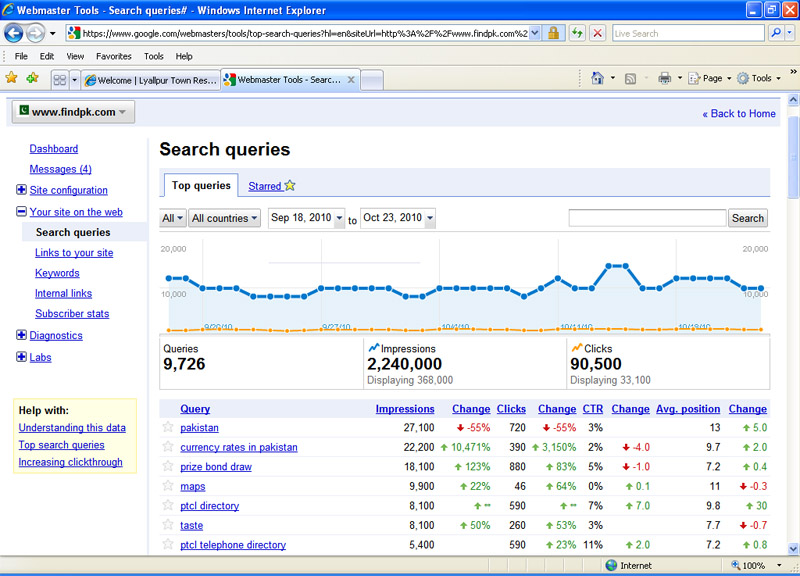Open the Oct 23, 2010 end date picker
Image resolution: width=800 pixels, height=576 pixels.
(398, 218)
